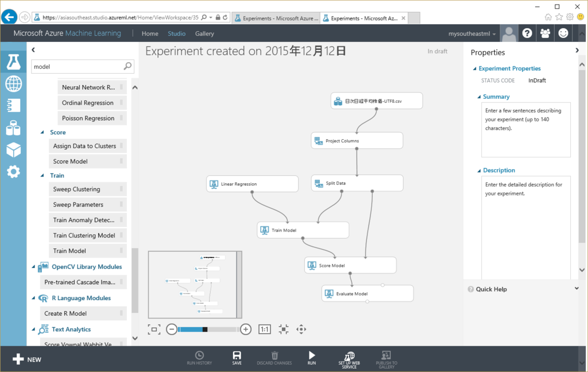
Task: Open Run History in bottom bar
Action: pyautogui.click(x=199, y=358)
